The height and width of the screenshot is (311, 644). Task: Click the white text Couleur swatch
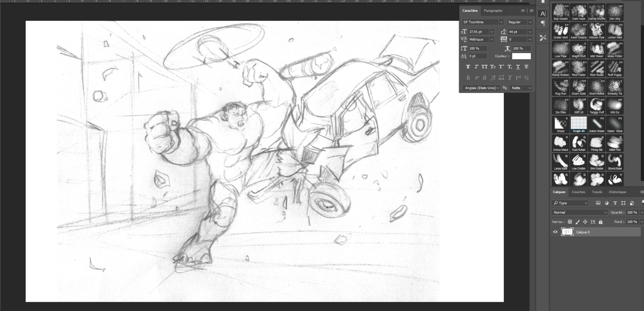pyautogui.click(x=521, y=56)
